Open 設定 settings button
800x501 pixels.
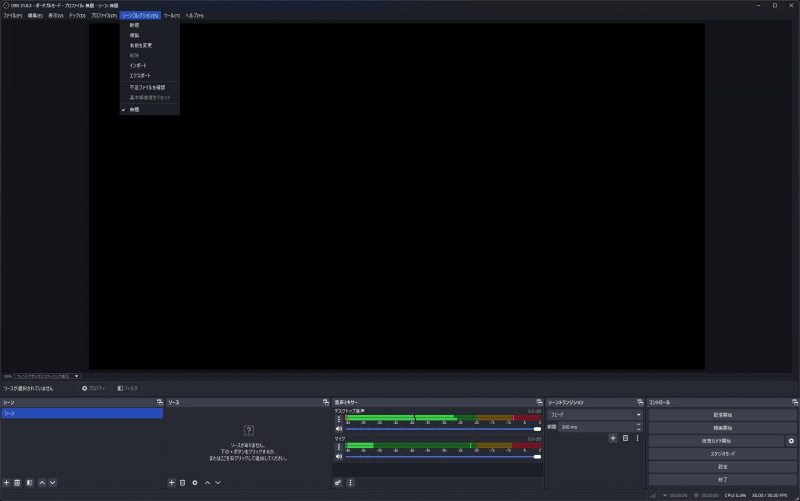tap(722, 467)
